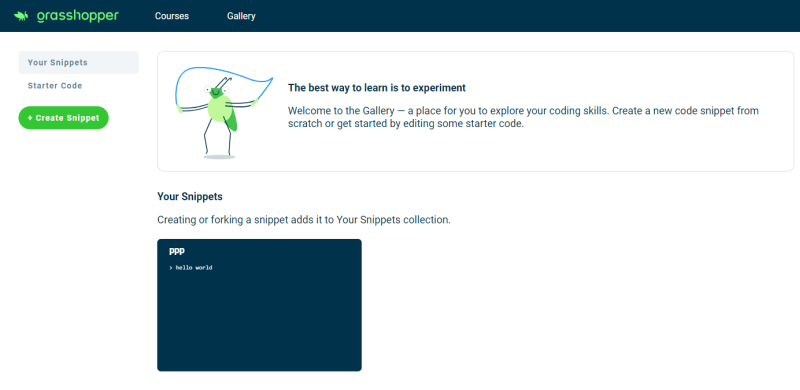The width and height of the screenshot is (800, 390).
Task: Click the 'Creating or forking a snippet' text
Action: tap(304, 220)
